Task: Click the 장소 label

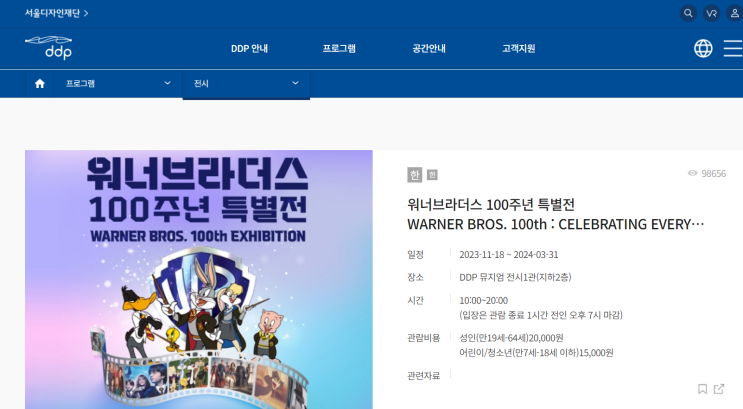Action: [416, 277]
